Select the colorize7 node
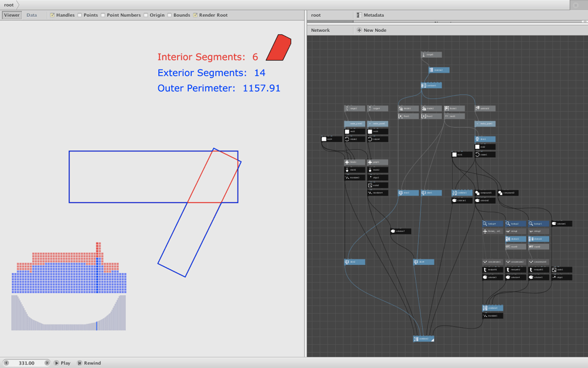Screen dimensions: 588x368 click(400, 231)
